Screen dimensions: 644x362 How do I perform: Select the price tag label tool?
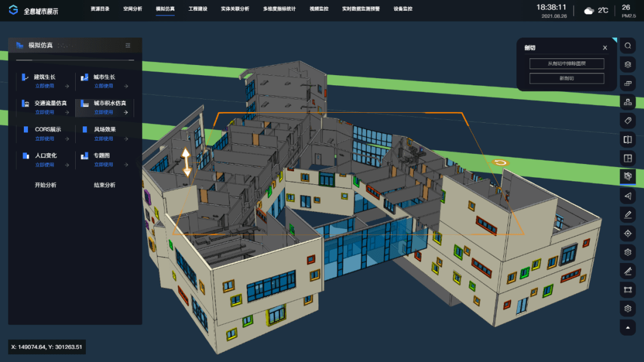[627, 120]
